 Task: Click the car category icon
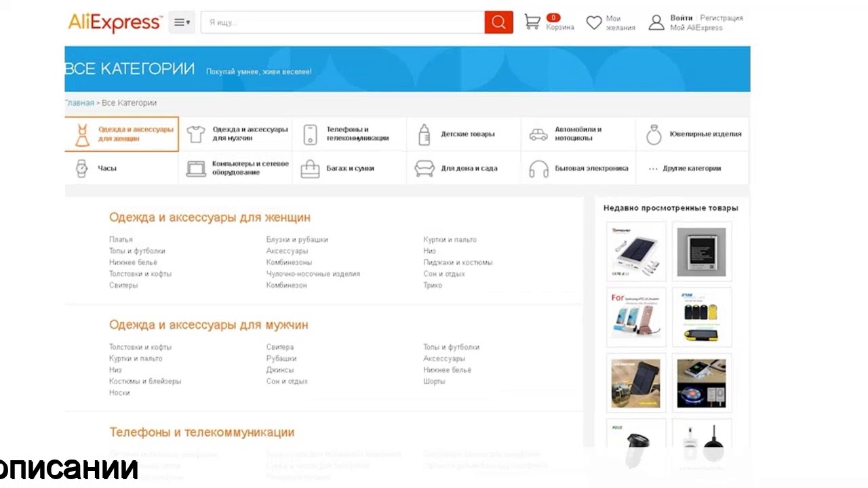coord(538,134)
